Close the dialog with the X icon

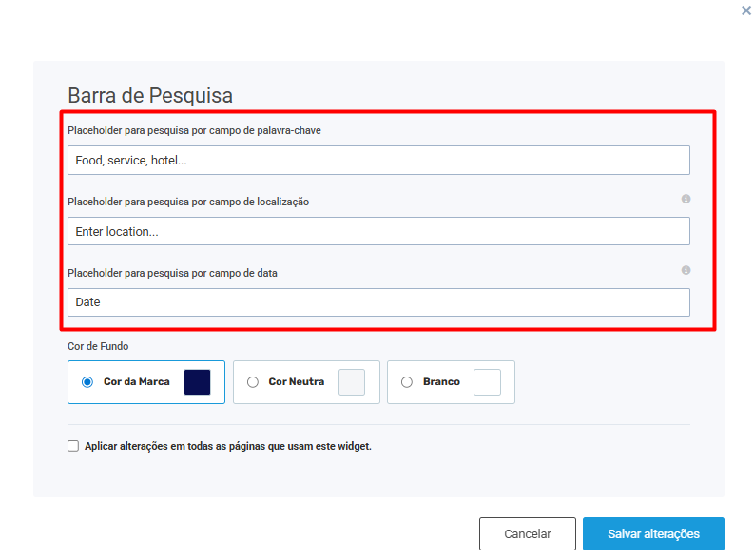[x=745, y=10]
